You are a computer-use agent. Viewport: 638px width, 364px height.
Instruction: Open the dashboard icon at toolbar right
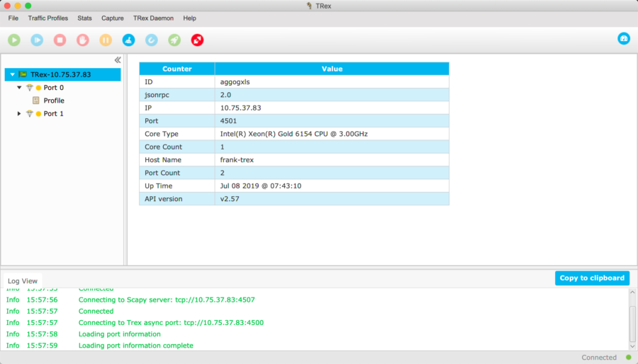(624, 38)
